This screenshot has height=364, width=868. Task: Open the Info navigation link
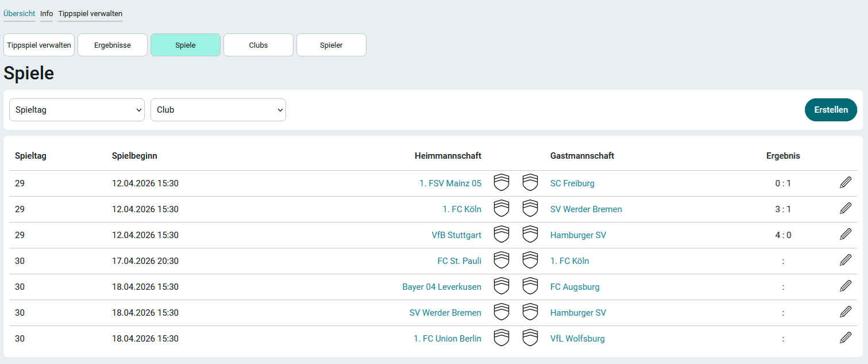click(x=47, y=13)
